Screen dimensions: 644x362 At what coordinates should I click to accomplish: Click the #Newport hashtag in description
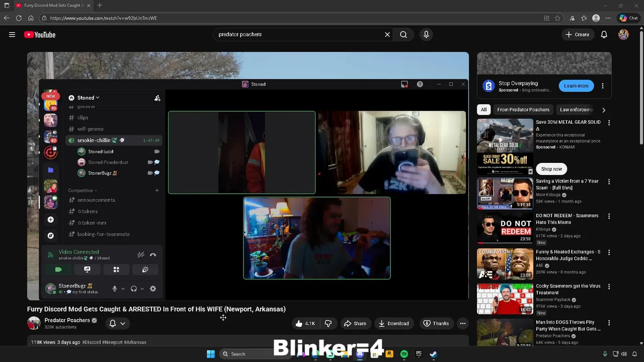coord(112,342)
